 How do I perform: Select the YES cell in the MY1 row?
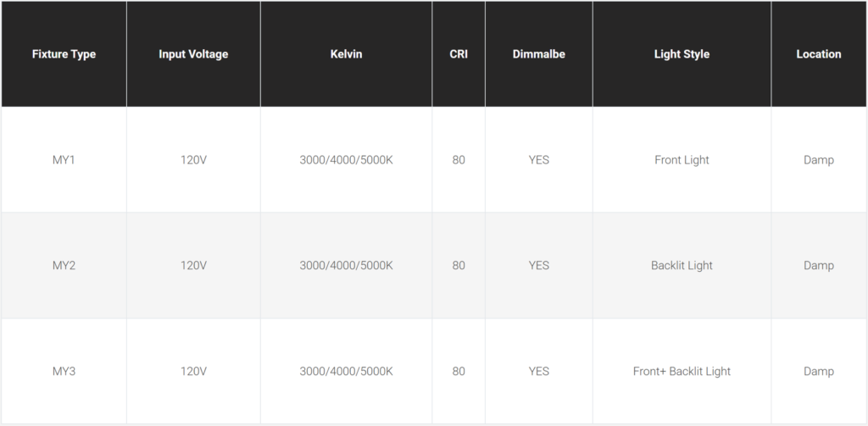point(538,159)
